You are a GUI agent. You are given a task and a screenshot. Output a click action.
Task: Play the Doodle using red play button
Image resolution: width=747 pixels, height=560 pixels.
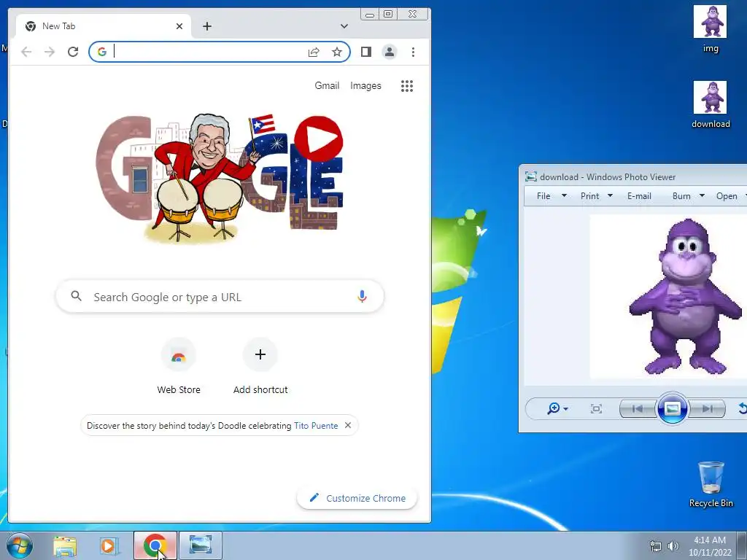tap(318, 139)
